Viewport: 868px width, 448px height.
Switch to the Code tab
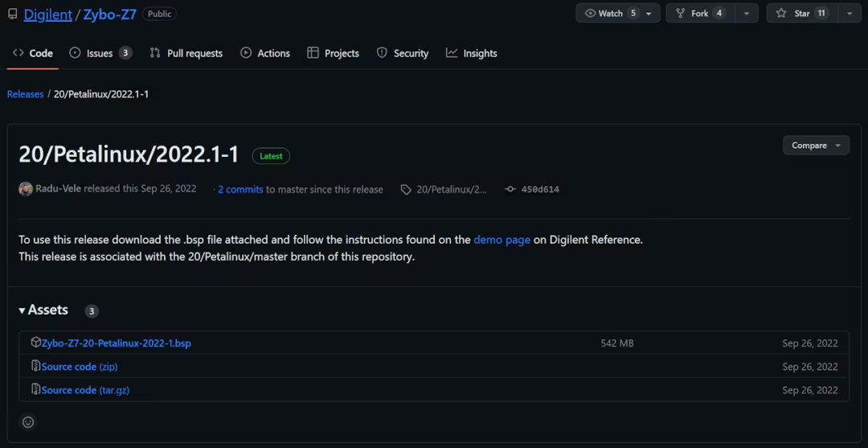[33, 53]
